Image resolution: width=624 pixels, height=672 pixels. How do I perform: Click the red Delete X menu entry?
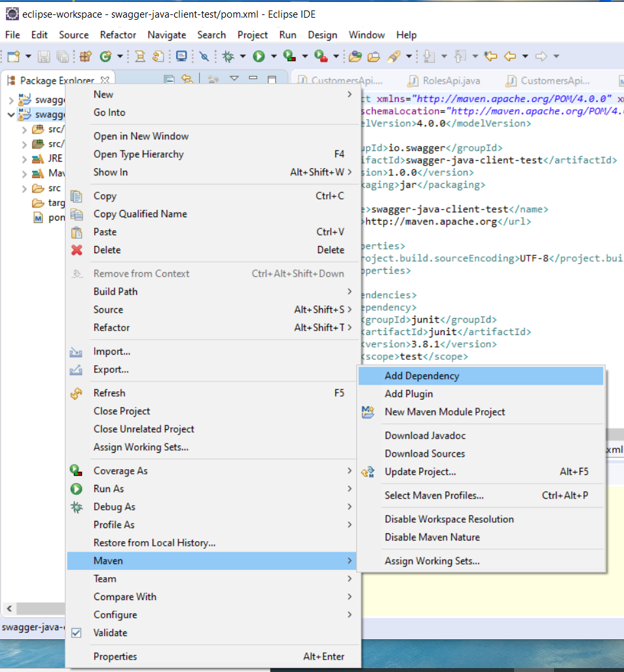pyautogui.click(x=107, y=250)
